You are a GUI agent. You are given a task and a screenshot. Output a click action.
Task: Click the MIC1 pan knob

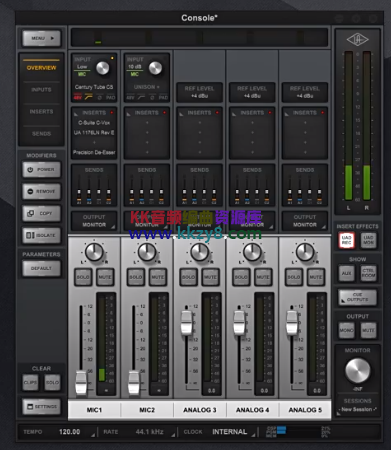94,252
